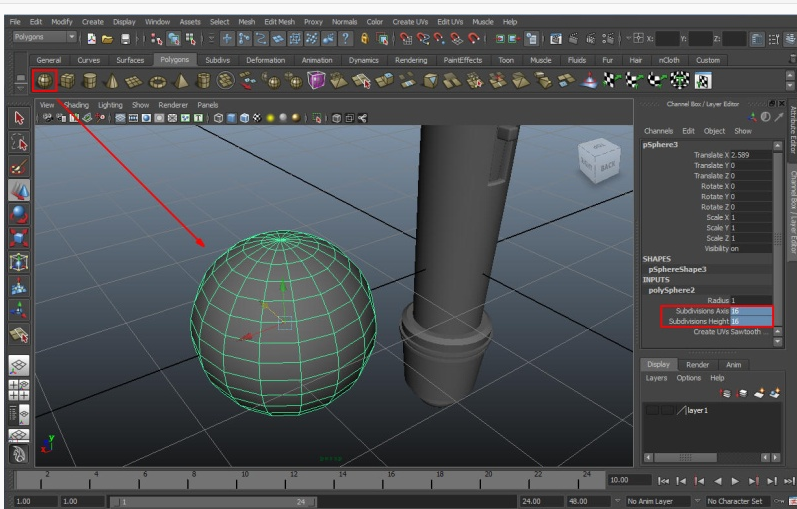Image resolution: width=797 pixels, height=509 pixels.
Task: Click the layer editor horizontal scrollbar
Action: click(x=685, y=458)
